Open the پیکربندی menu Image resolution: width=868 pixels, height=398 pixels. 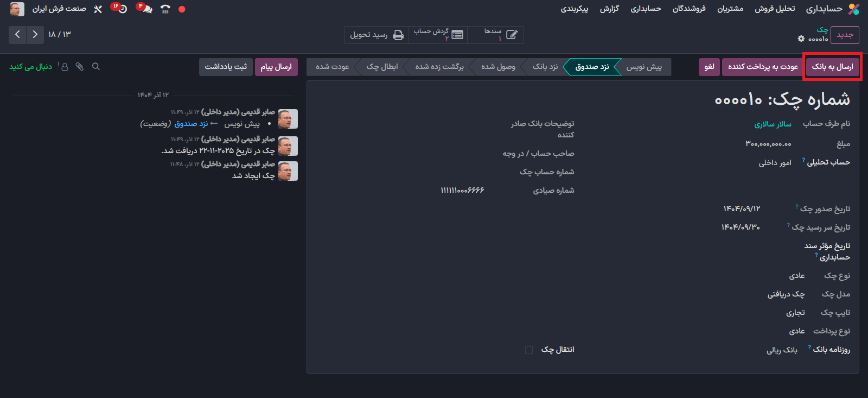tap(574, 9)
